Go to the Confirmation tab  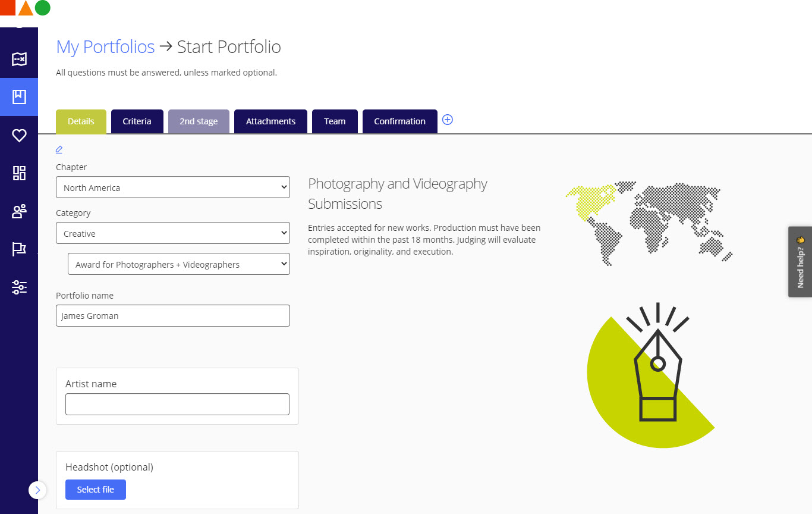pos(399,121)
